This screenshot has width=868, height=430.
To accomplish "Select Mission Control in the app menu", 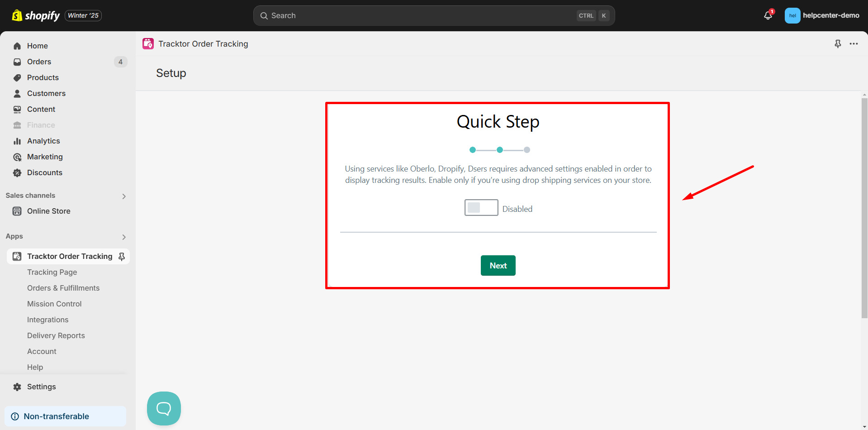I will tap(54, 304).
